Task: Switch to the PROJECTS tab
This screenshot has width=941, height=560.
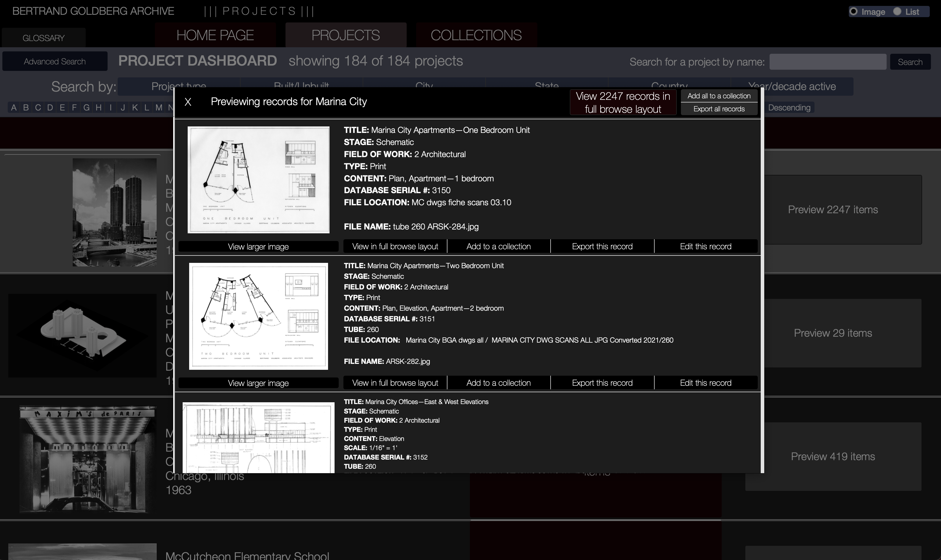Action: click(345, 35)
